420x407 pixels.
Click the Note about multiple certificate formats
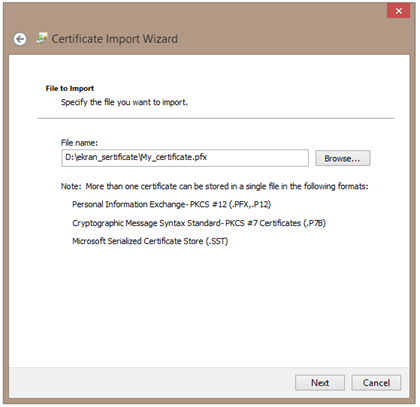(x=215, y=186)
